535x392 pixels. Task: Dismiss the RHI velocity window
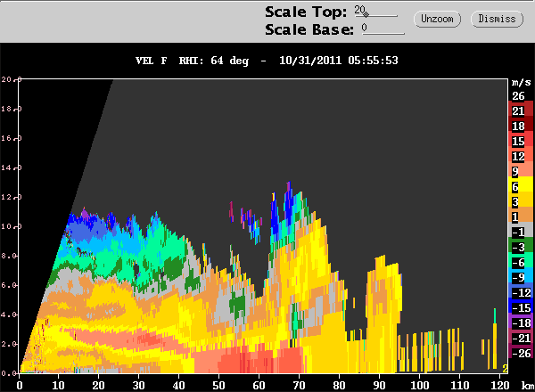click(x=497, y=19)
